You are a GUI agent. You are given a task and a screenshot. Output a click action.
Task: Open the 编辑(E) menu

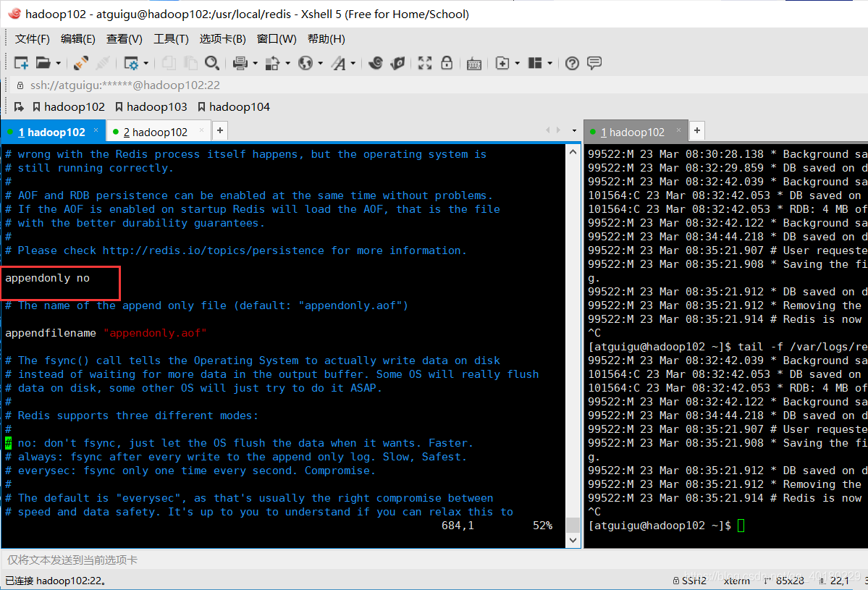(x=78, y=39)
